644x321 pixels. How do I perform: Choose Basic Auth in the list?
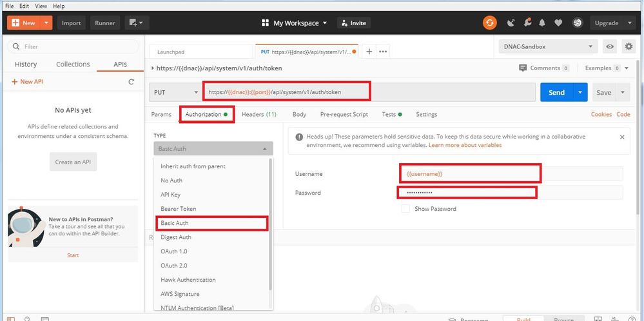pyautogui.click(x=211, y=223)
